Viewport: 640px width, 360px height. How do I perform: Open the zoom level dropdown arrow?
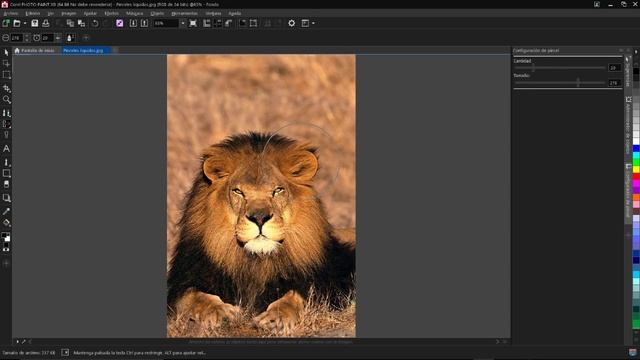182,23
